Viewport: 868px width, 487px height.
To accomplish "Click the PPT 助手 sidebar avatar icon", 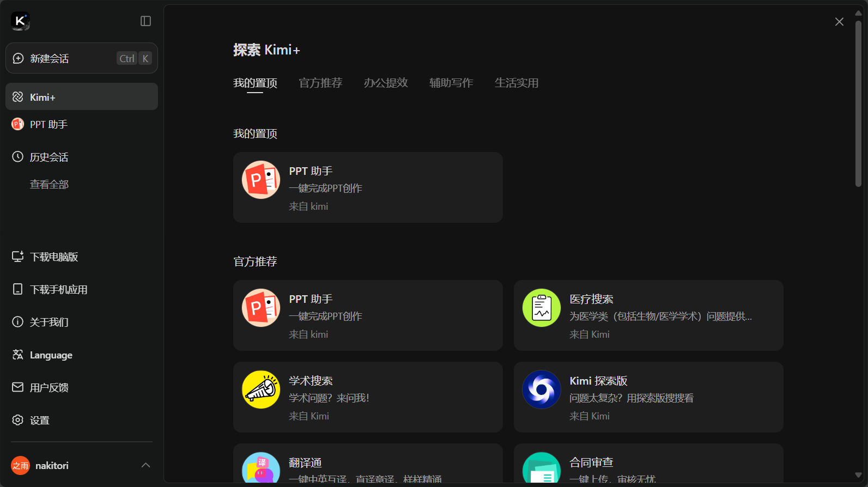I will 18,124.
